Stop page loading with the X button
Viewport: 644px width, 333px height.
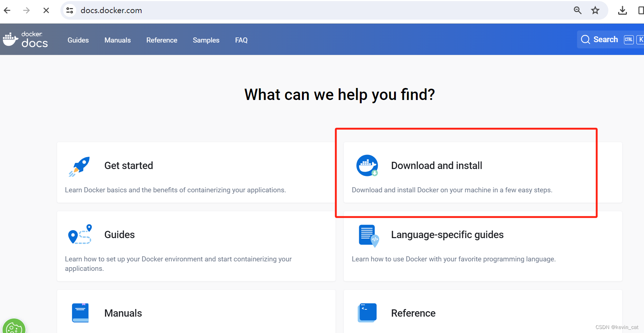[46, 11]
